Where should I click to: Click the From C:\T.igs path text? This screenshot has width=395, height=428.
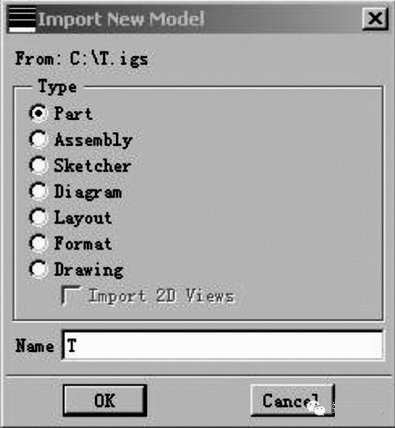pos(82,59)
